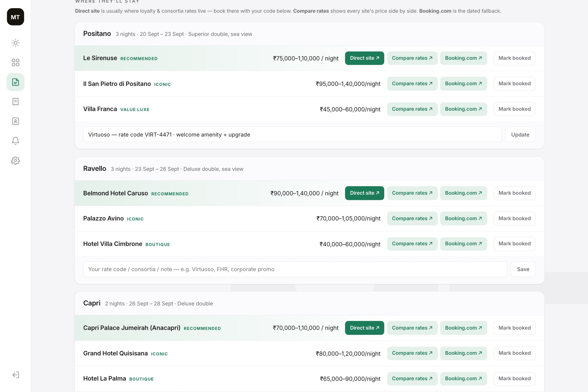Open Booking.com for Belmond Hotel Caruso

pos(464,193)
